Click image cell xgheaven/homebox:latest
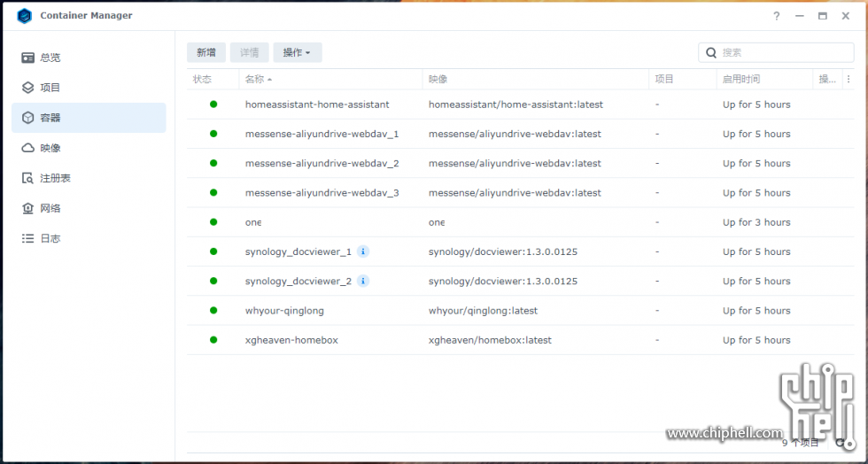 tap(490, 340)
